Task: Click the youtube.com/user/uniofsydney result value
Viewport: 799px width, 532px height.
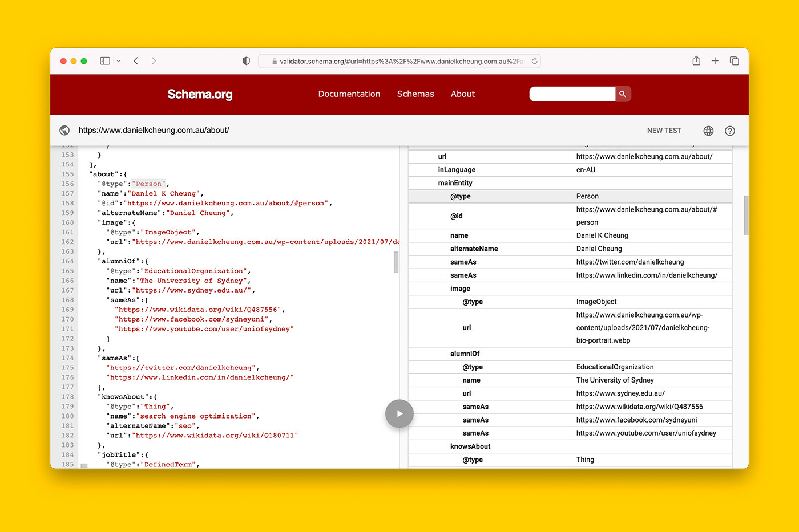Action: pyautogui.click(x=646, y=433)
